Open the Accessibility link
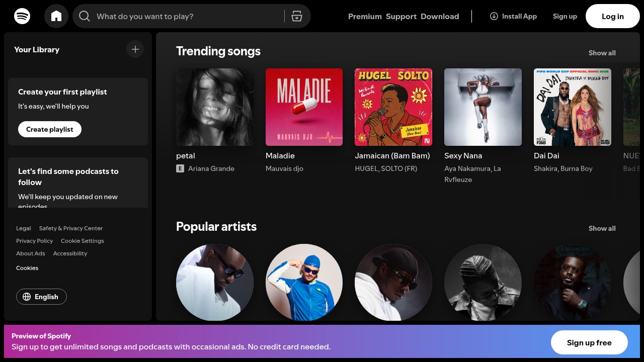Viewport: 644px width, 362px height. [70, 253]
